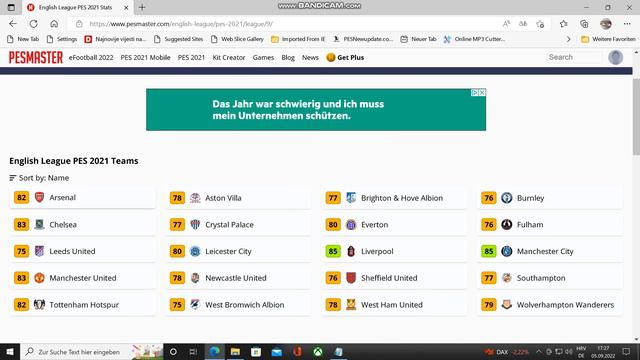Go to Kit Creator
This screenshot has height=360, width=640.
[229, 58]
